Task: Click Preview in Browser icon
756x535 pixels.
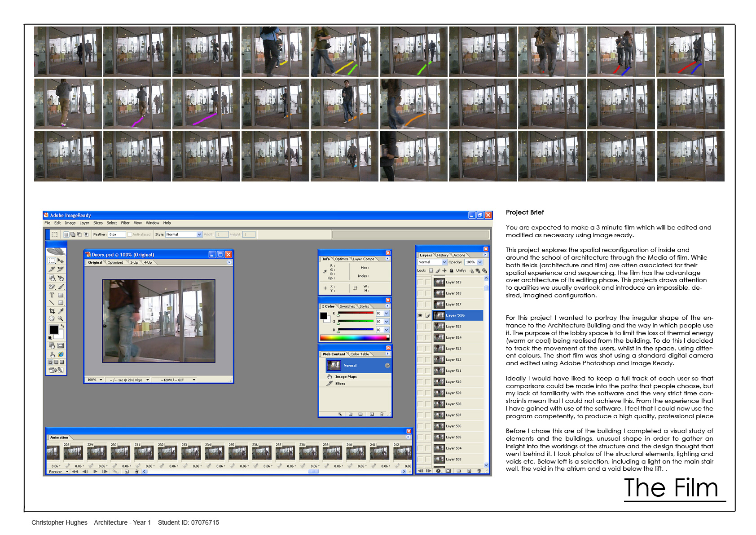Action: pos(61,354)
